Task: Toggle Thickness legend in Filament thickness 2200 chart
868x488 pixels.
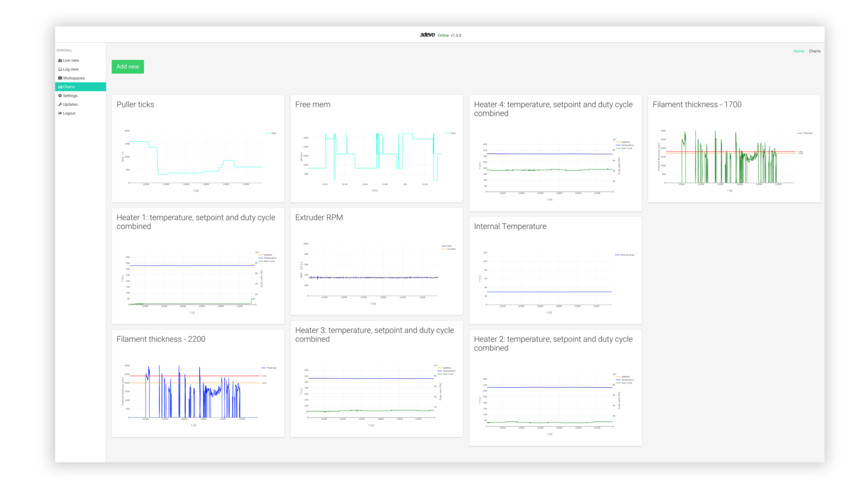Action: pyautogui.click(x=269, y=368)
